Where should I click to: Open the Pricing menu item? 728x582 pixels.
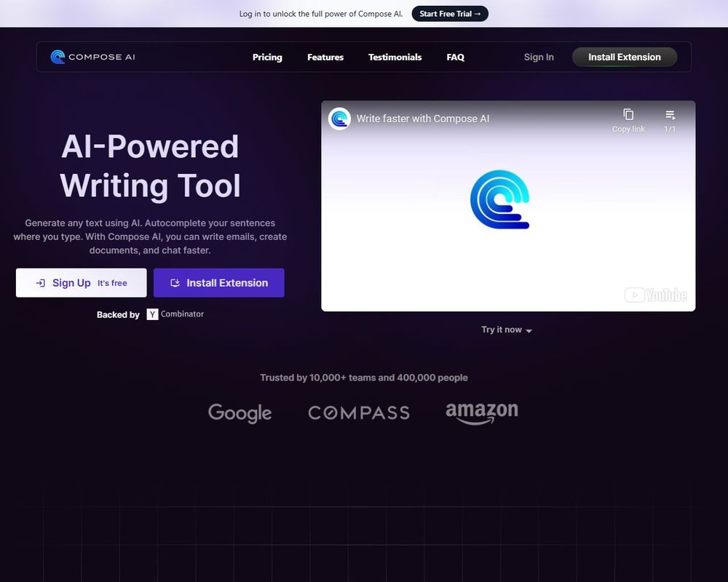tap(267, 57)
